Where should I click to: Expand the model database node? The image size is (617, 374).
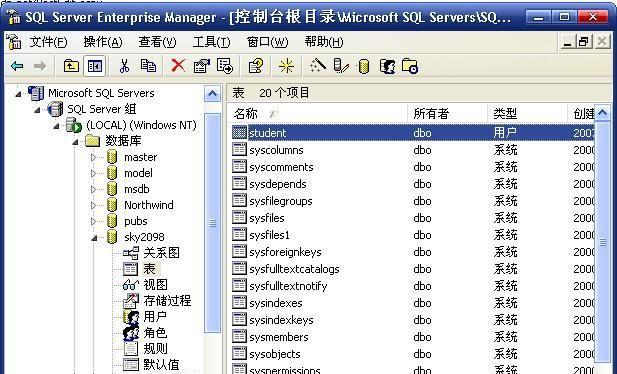pyautogui.click(x=93, y=173)
